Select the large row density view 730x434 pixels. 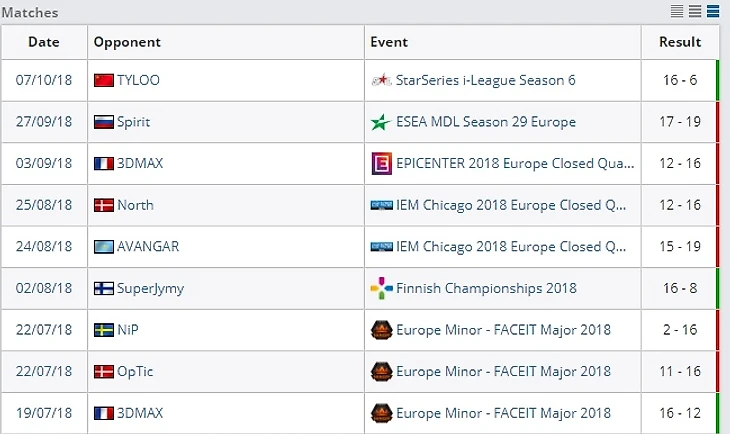click(713, 12)
